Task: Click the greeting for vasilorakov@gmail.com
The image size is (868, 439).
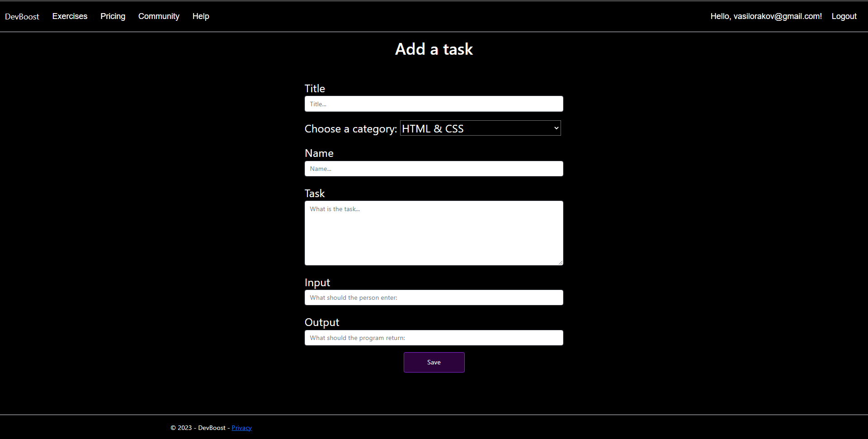Action: (766, 16)
